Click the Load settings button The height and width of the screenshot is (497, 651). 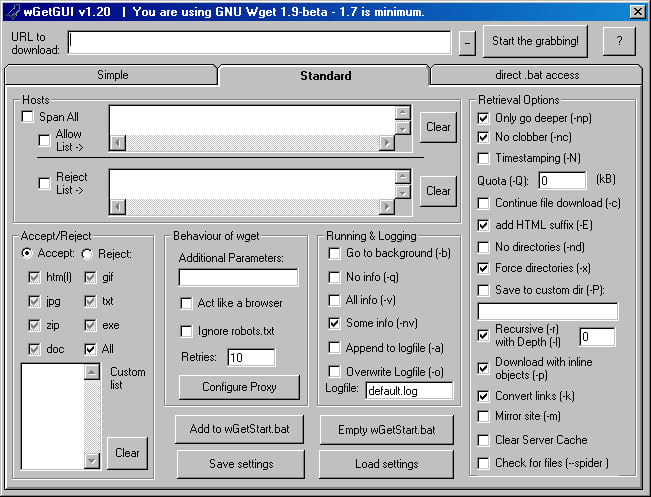(387, 464)
